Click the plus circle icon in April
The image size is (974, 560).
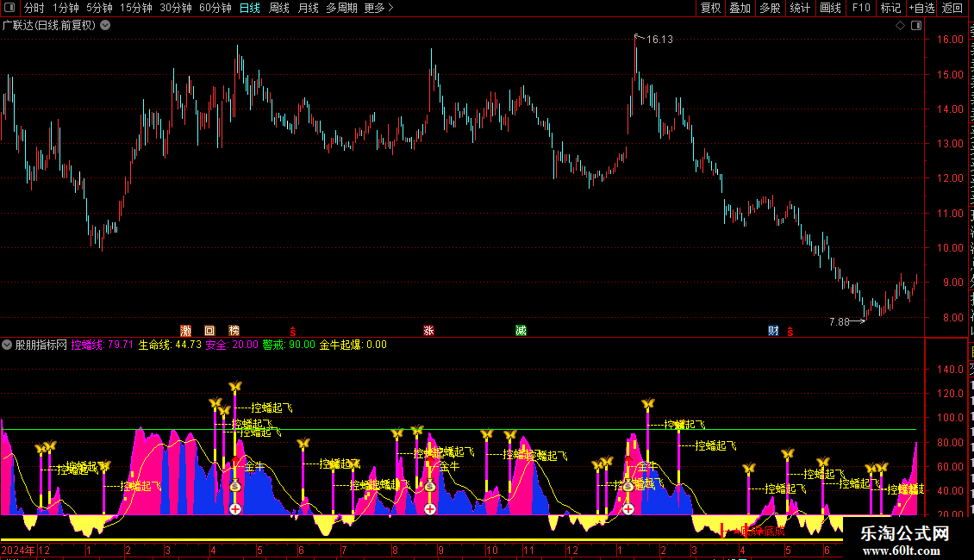(x=234, y=509)
